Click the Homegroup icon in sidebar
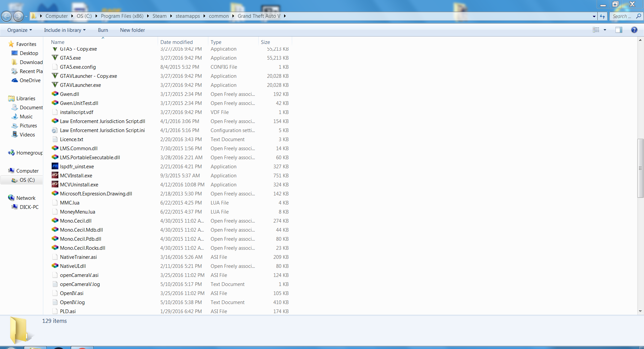Screen dimensions: 644x349 pyautogui.click(x=11, y=153)
